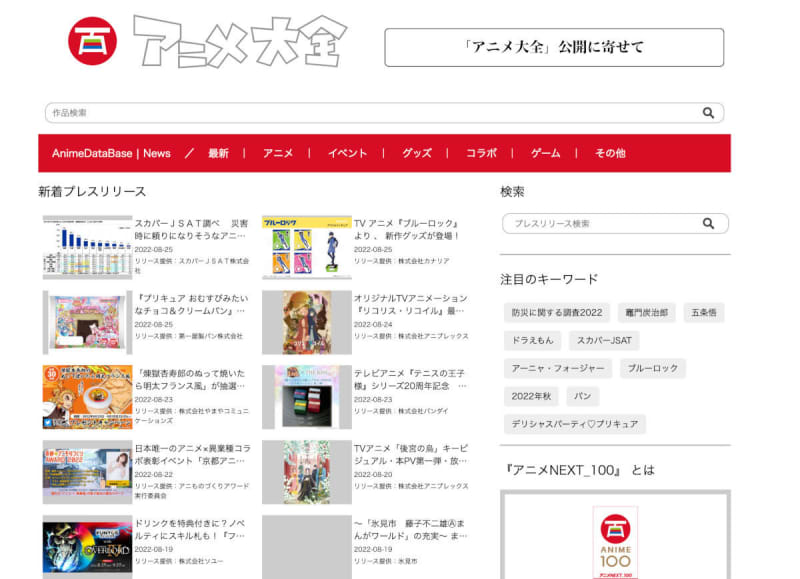
Task: Focus the 作品検索 search field
Action: [x=384, y=113]
